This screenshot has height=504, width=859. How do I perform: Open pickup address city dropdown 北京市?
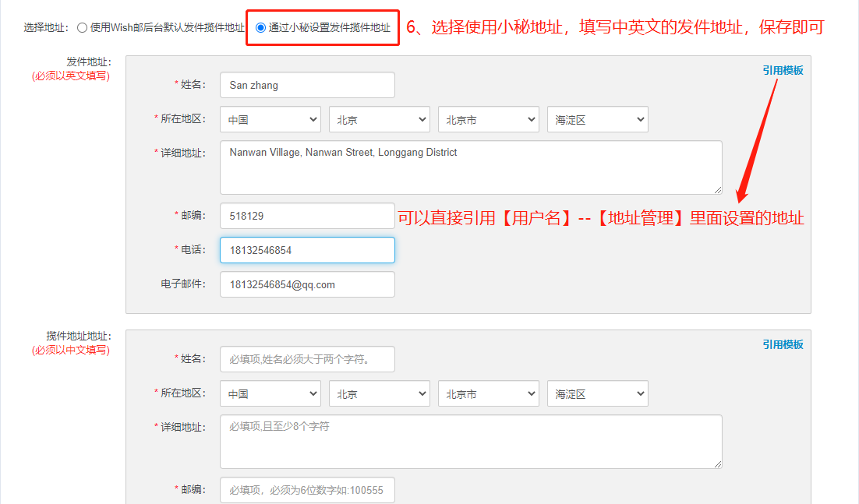488,393
